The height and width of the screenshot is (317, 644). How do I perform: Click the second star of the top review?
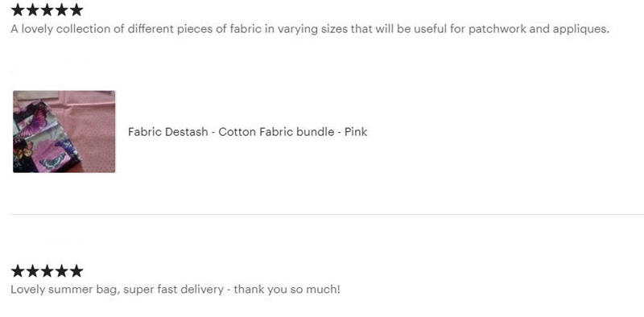click(32, 10)
